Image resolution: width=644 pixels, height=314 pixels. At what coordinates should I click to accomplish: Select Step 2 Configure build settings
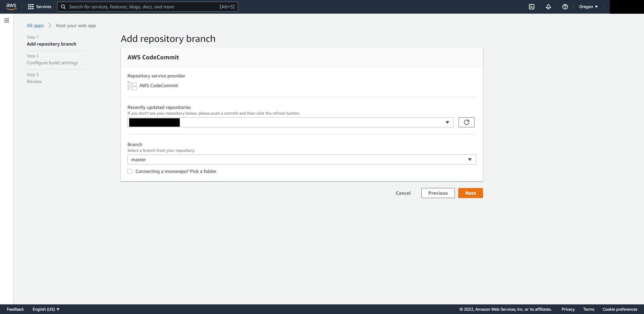[x=52, y=63]
